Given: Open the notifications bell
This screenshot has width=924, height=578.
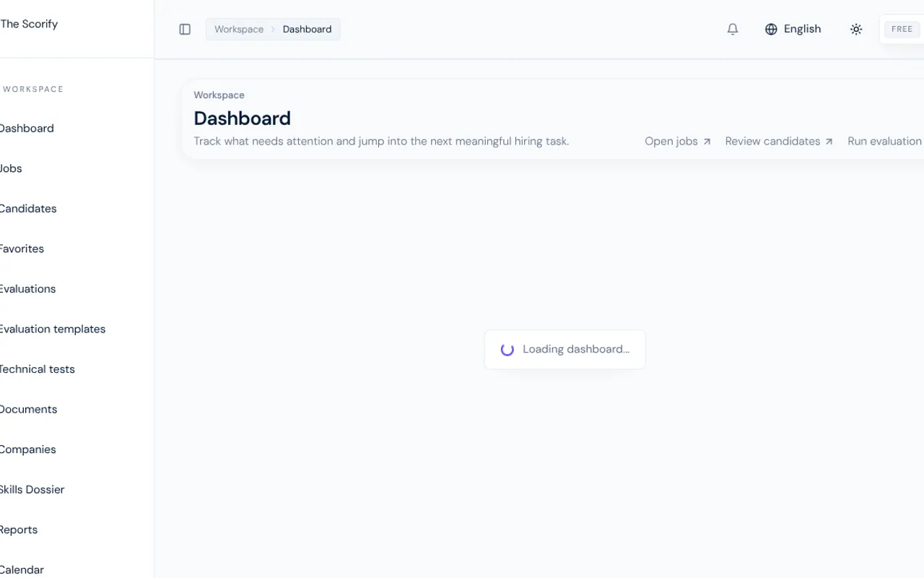Looking at the screenshot, I should click(733, 30).
